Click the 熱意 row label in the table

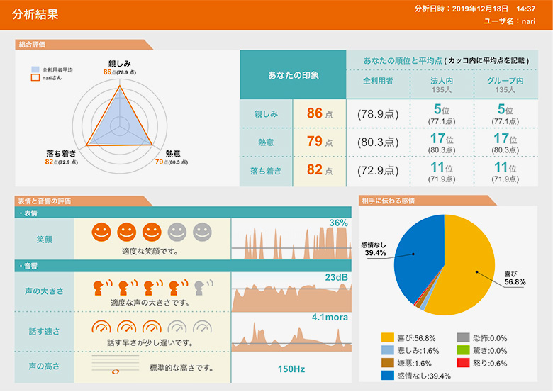click(267, 142)
